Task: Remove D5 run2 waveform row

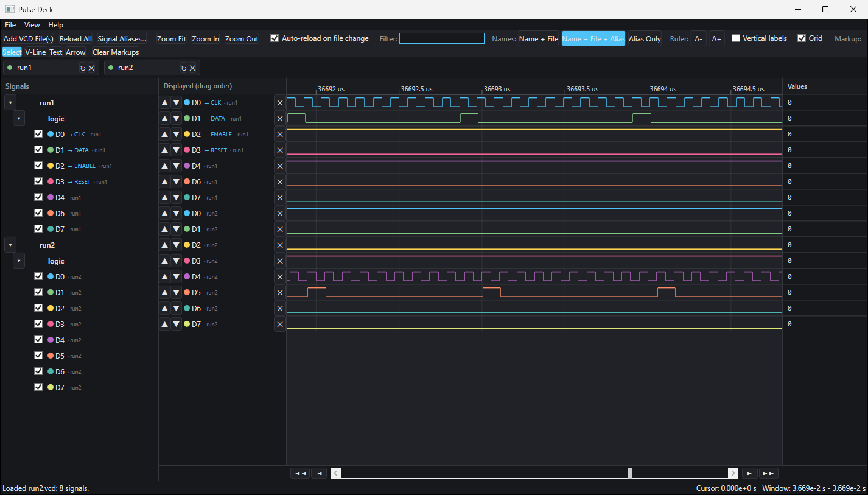Action: 280,293
